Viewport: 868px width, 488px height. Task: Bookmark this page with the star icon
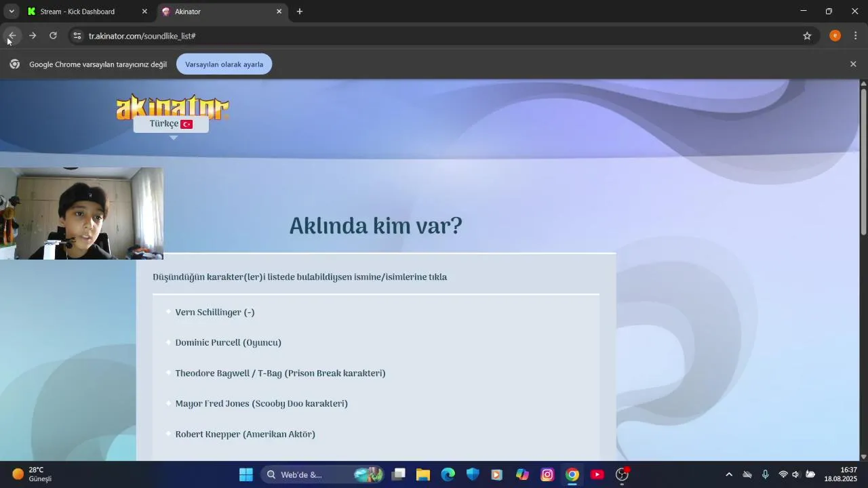click(x=807, y=36)
